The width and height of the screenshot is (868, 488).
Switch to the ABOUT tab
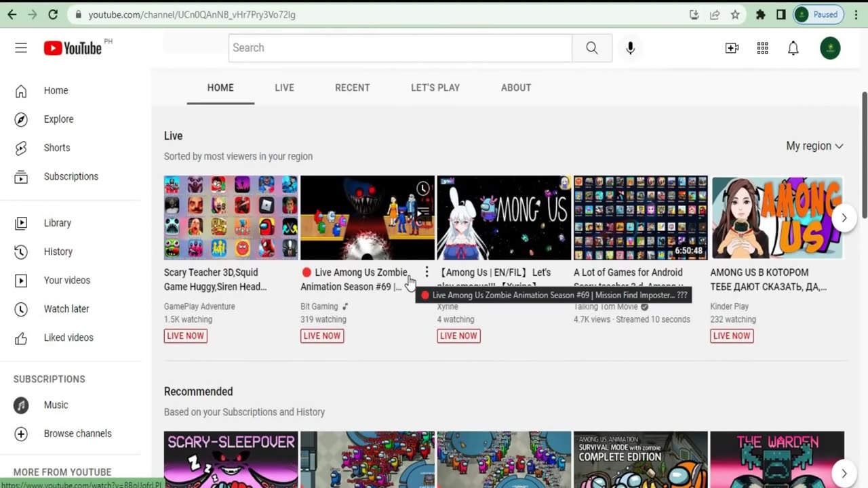click(x=516, y=87)
